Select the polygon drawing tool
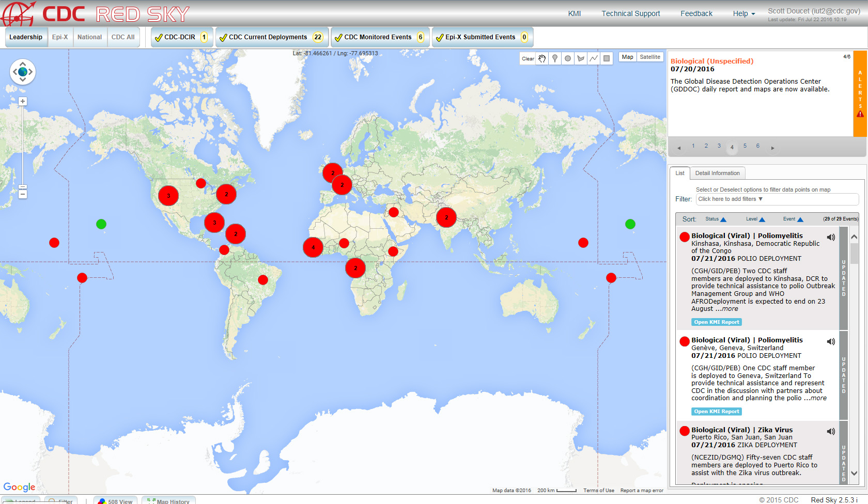This screenshot has height=504, width=868. [x=581, y=58]
